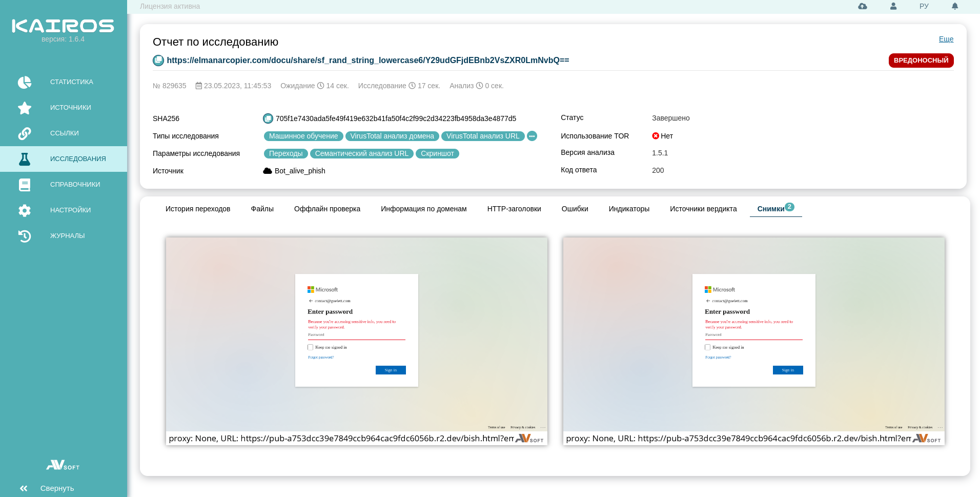This screenshot has height=497, width=980.
Task: Open the user profile icon
Action: click(x=893, y=6)
